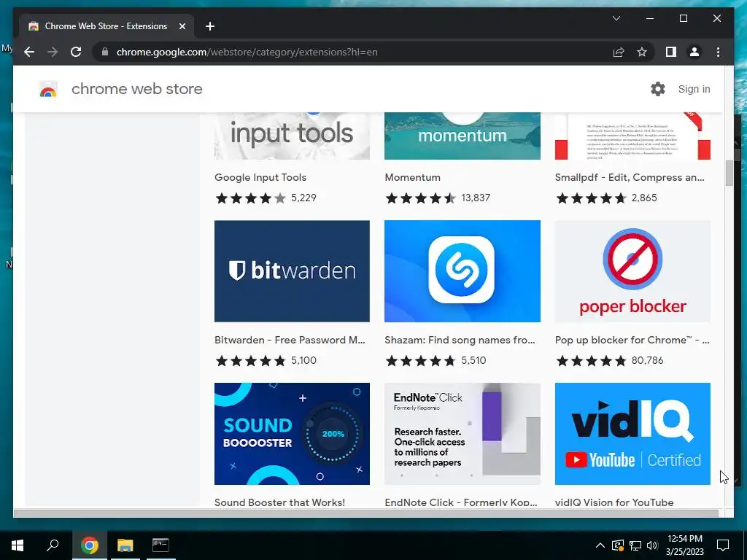Reload the Chrome Web Store page
Viewport: 747px width, 560px height.
coord(76,52)
